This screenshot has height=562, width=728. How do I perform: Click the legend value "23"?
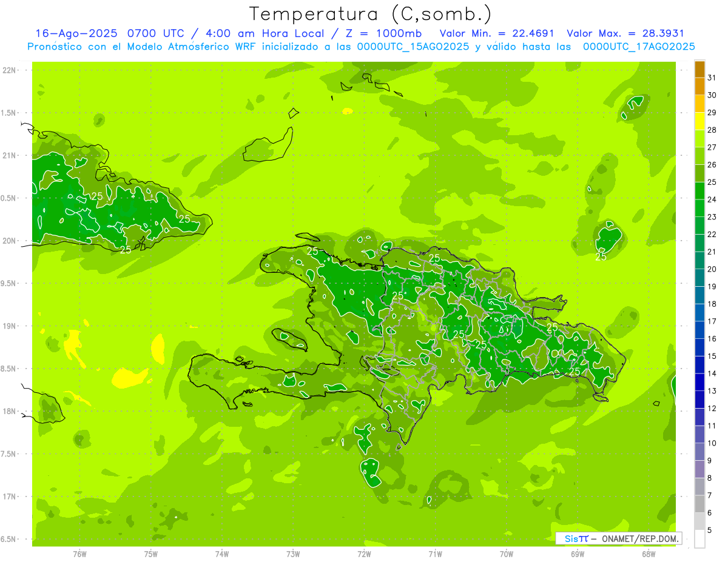(x=712, y=217)
